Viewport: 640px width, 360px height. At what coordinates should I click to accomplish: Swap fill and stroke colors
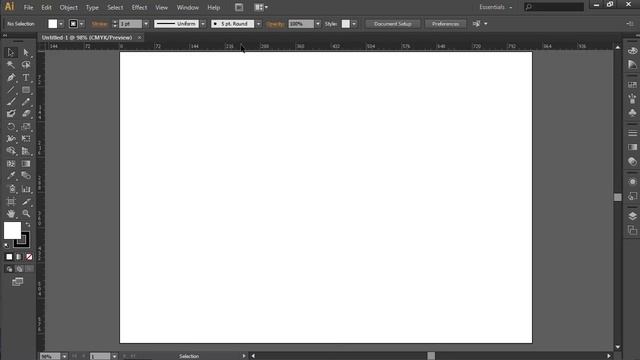coord(28,225)
